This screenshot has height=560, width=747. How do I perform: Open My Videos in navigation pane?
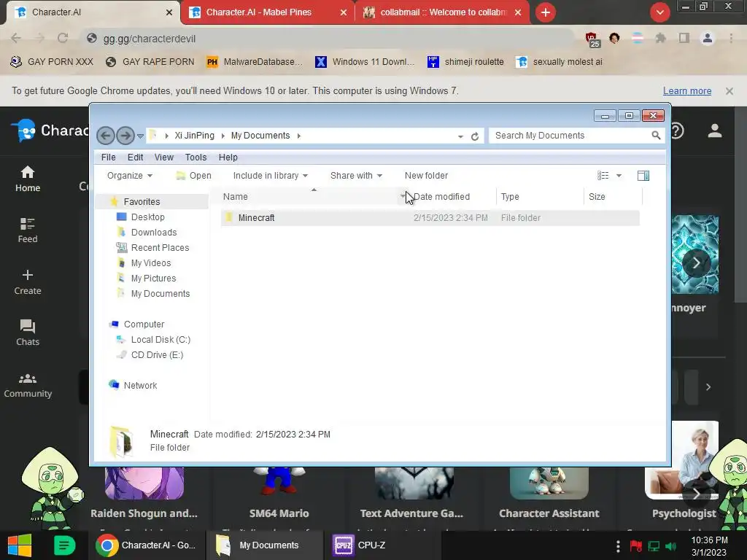(x=150, y=262)
